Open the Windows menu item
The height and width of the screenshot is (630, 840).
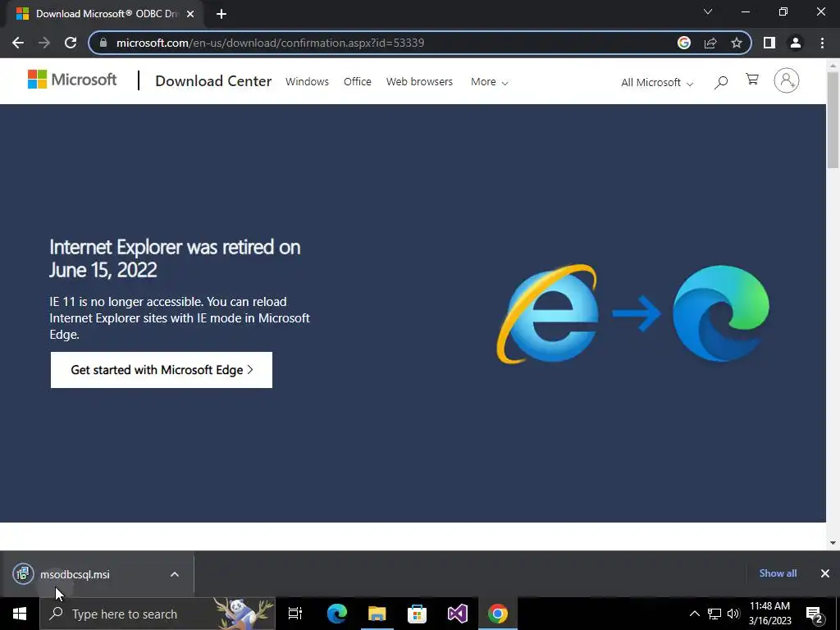click(307, 81)
